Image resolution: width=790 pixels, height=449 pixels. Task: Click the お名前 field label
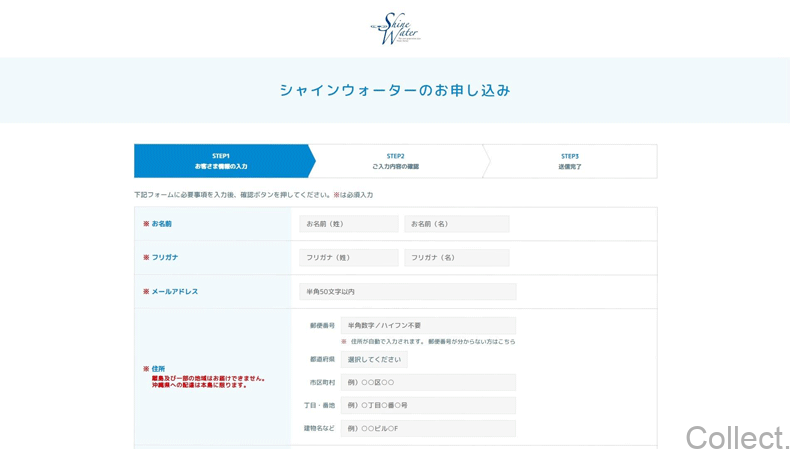point(161,224)
